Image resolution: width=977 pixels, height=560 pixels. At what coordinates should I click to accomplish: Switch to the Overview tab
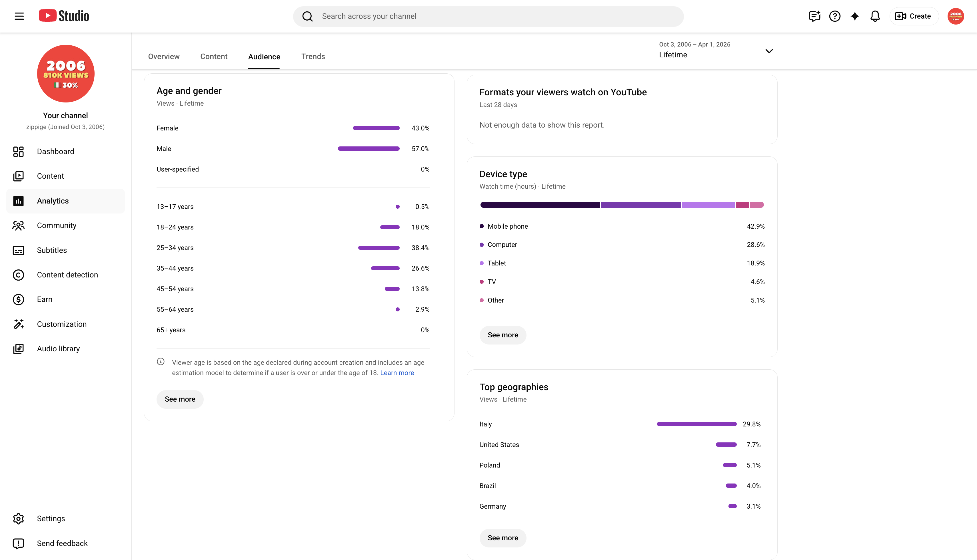pos(164,57)
